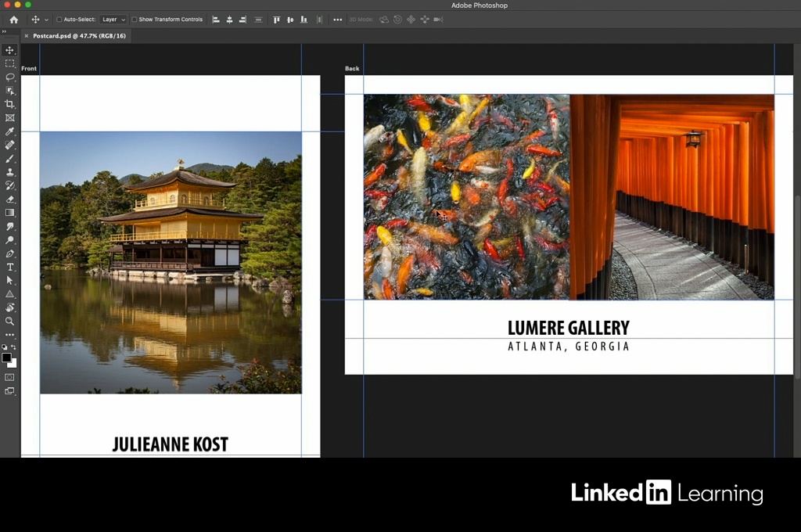Select the Brush tool

pyautogui.click(x=10, y=158)
